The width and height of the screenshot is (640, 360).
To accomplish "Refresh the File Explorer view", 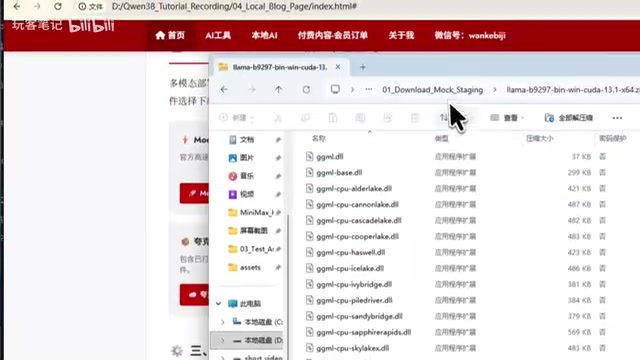I will coord(306,89).
